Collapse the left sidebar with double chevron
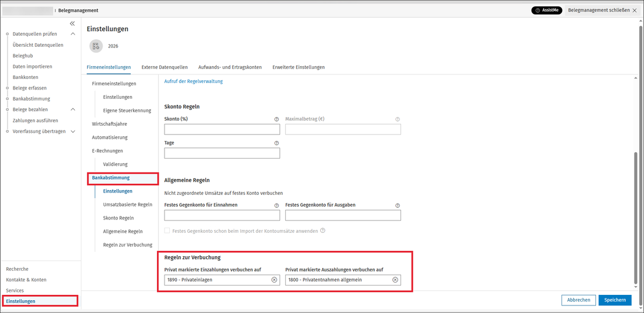Viewport: 644px width, 313px height. (x=72, y=24)
